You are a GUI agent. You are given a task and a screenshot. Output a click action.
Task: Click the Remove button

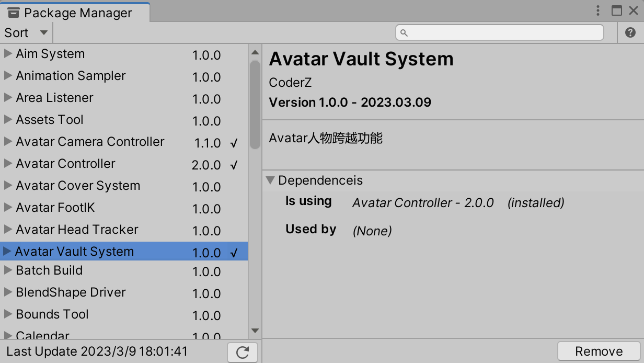[599, 351]
